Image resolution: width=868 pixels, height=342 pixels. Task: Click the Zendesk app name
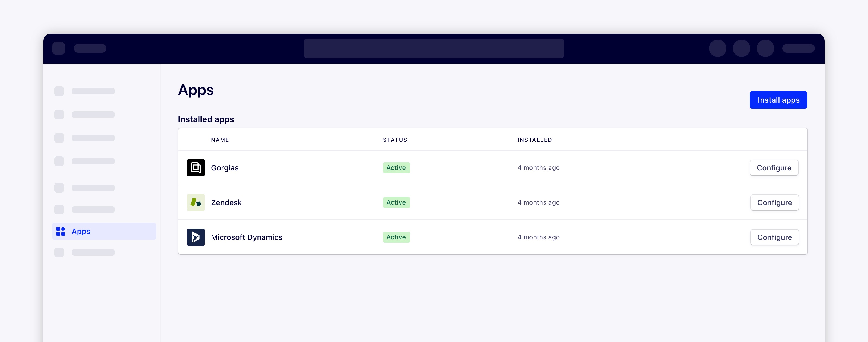[226, 202]
